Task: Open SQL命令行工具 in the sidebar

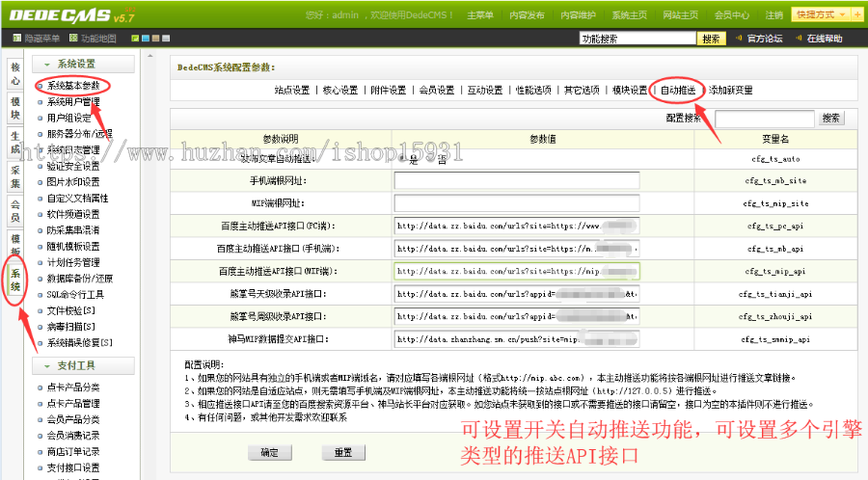Action: tap(75, 294)
